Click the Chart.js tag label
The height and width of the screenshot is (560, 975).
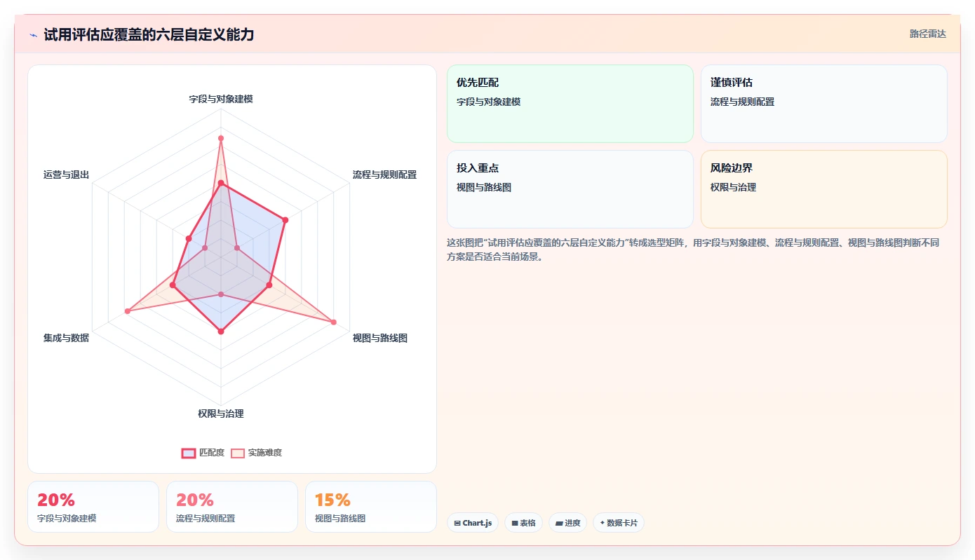(x=477, y=523)
